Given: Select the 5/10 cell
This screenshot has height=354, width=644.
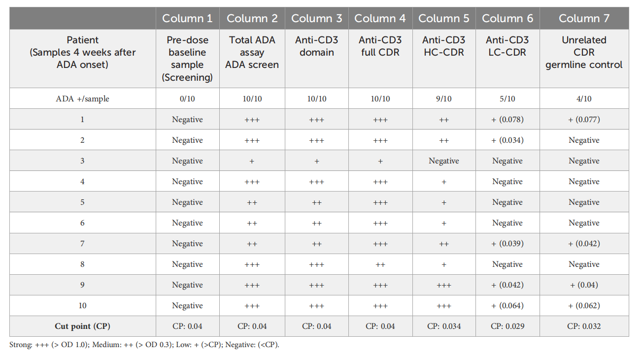Looking at the screenshot, I should (x=507, y=98).
